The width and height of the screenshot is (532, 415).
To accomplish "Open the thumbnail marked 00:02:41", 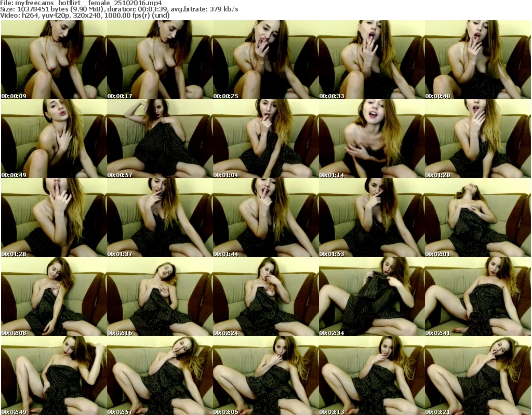I will coord(477,297).
